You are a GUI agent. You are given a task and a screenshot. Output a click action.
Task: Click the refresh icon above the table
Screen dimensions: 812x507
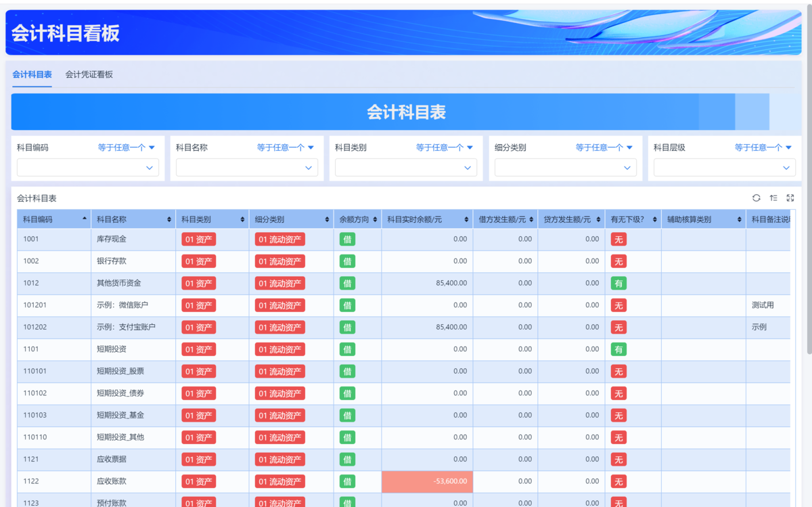[x=756, y=198]
